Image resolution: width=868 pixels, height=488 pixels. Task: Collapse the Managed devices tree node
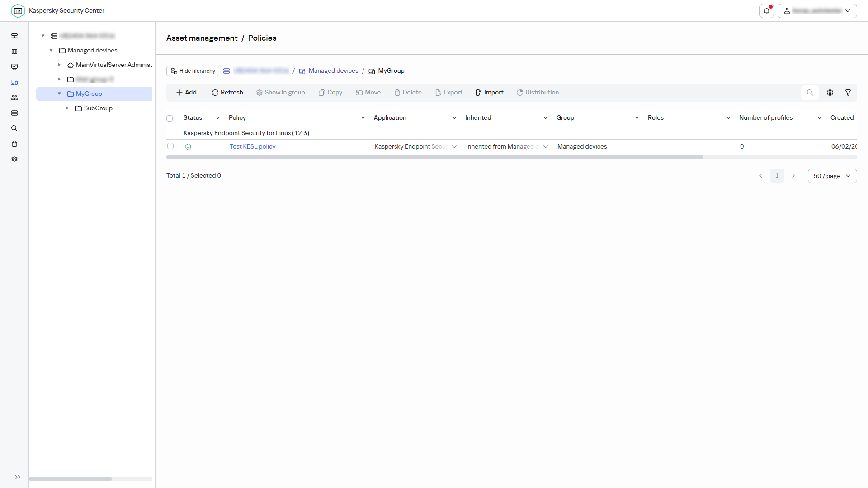pos(51,50)
